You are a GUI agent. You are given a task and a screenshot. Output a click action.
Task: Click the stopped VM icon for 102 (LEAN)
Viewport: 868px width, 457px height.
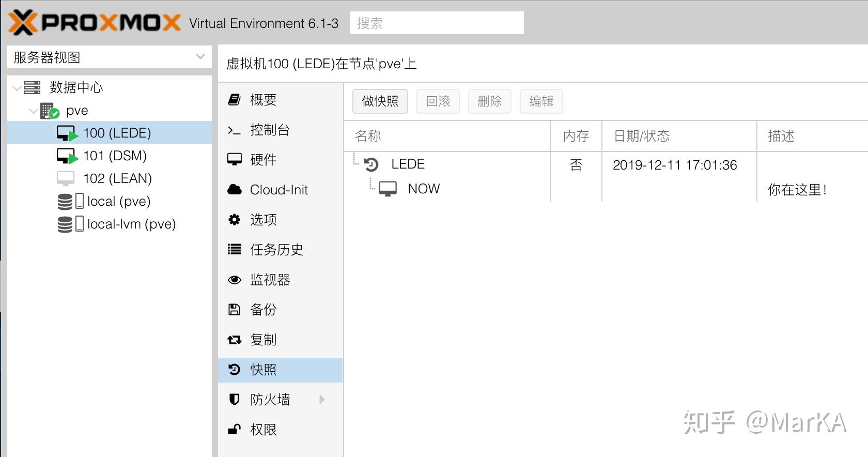[x=66, y=179]
